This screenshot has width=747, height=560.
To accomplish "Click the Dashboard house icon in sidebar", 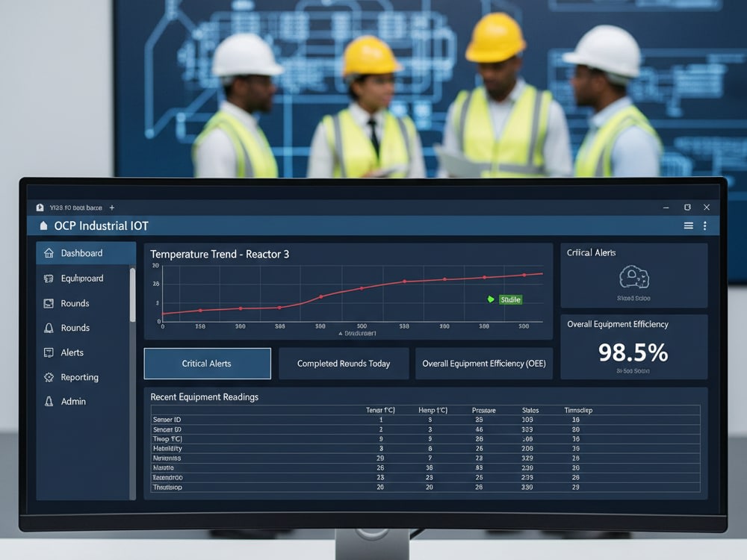I will 49,253.
